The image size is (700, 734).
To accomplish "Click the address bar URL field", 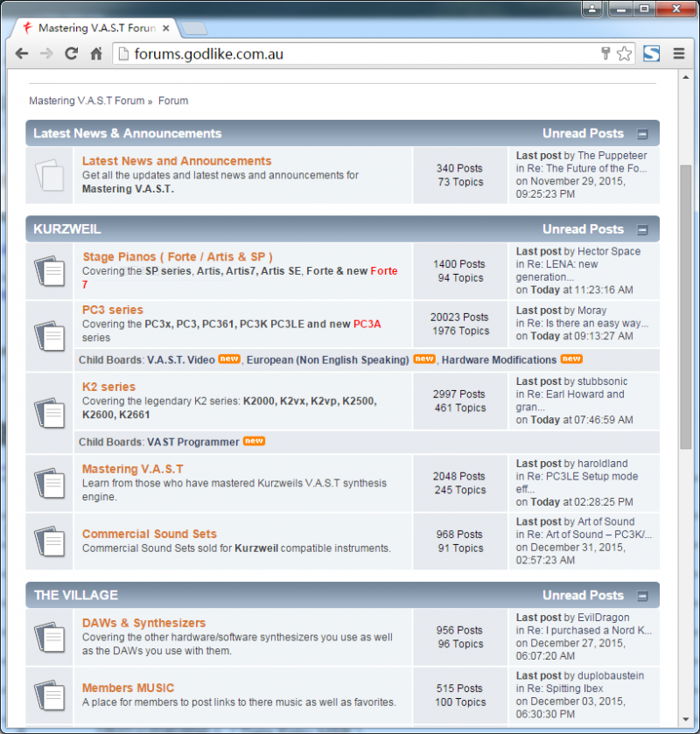I will tap(350, 53).
